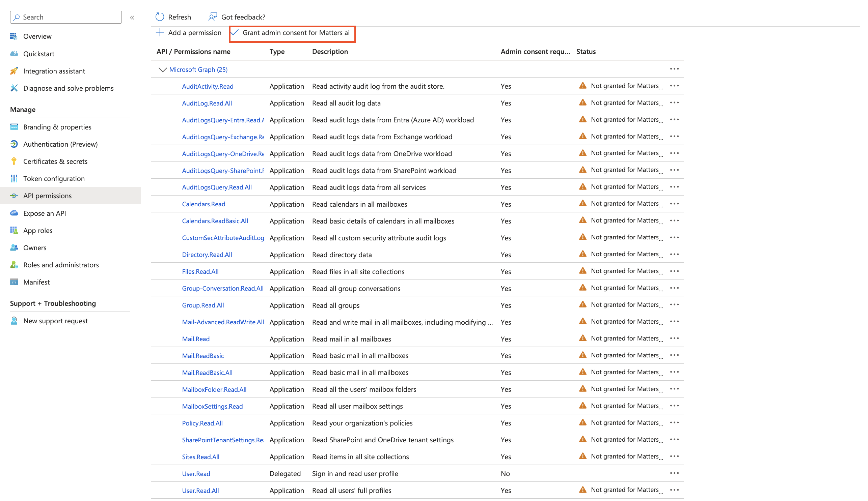Open the Overview page
This screenshot has height=501, width=868.
point(37,36)
